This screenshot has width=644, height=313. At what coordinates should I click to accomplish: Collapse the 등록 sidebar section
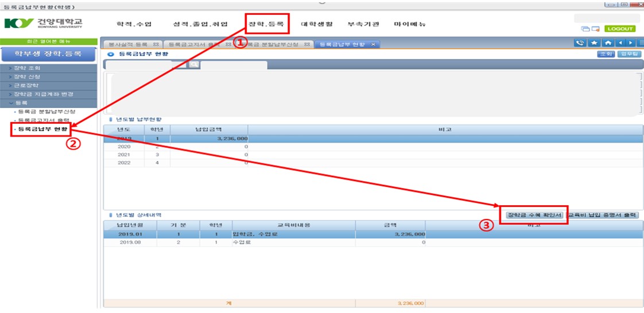point(23,103)
